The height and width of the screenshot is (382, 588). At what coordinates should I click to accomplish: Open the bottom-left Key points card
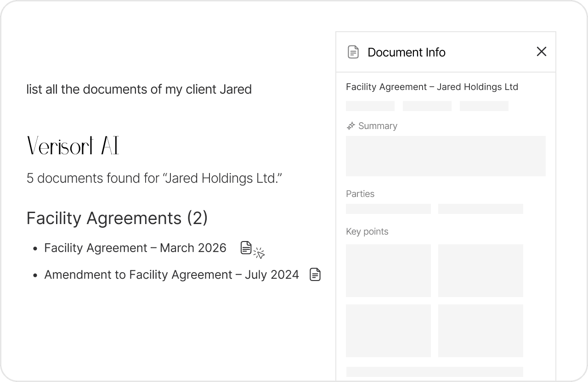pyautogui.click(x=388, y=331)
